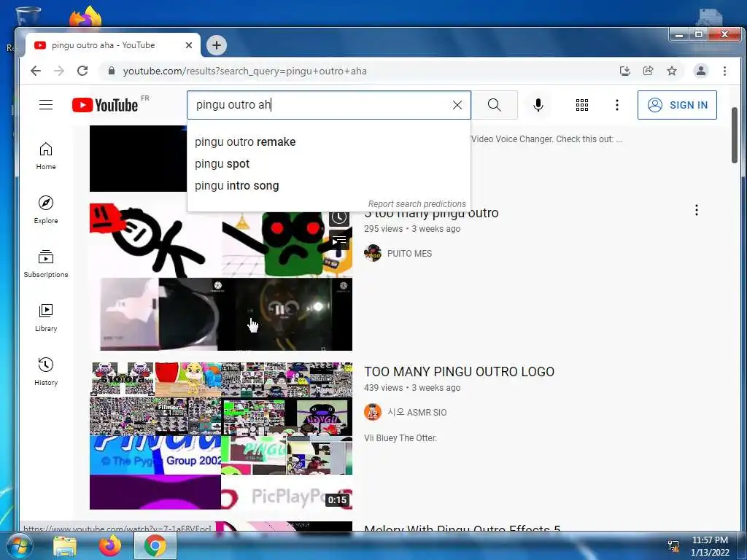Launch Firefox from the taskbar

[109, 545]
